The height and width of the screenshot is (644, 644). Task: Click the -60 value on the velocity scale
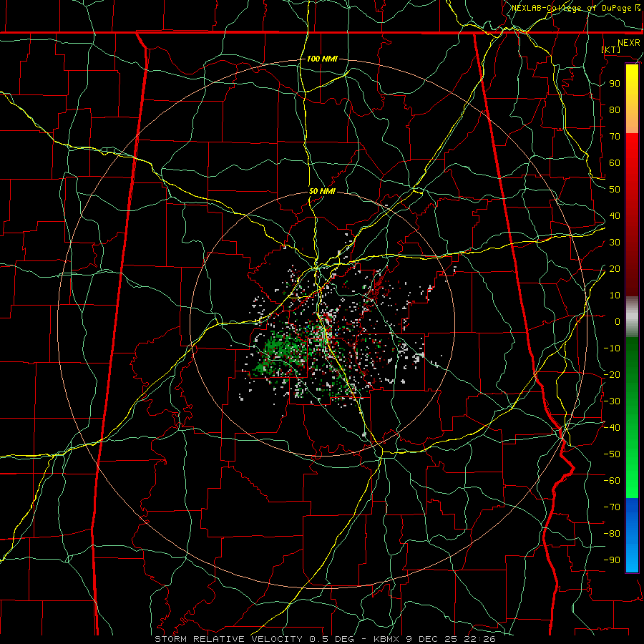coord(612,481)
